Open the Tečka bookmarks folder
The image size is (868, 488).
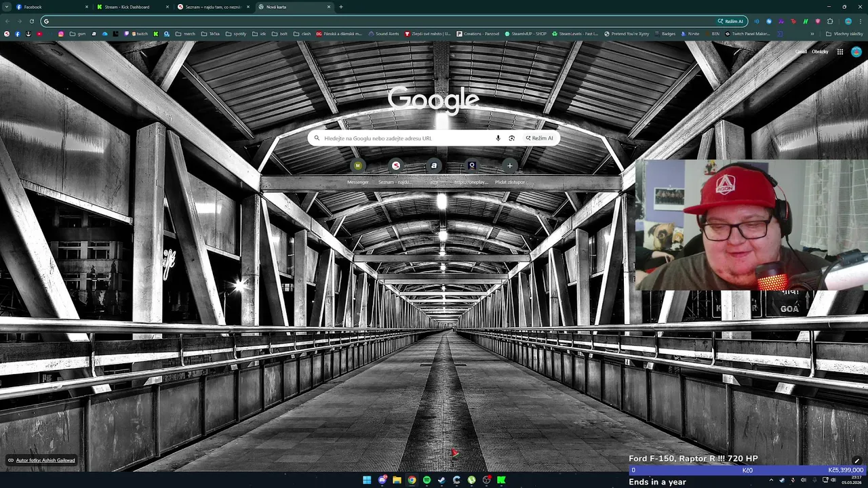[210, 34]
